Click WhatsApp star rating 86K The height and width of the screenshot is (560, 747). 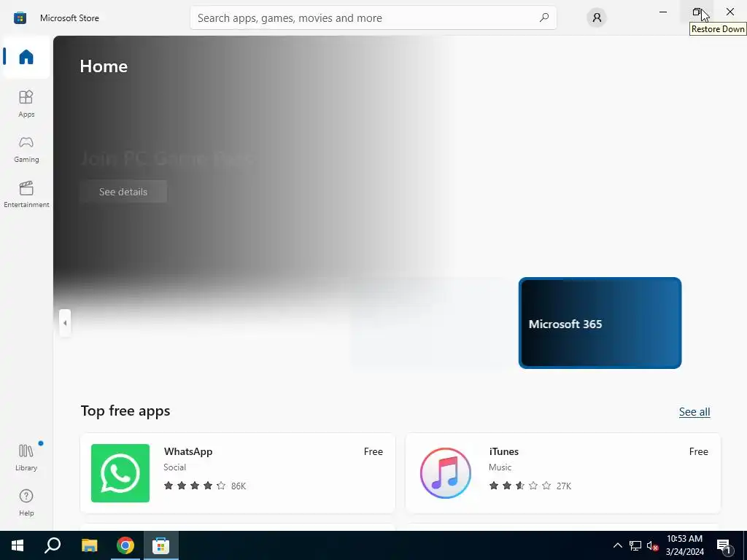(x=205, y=486)
